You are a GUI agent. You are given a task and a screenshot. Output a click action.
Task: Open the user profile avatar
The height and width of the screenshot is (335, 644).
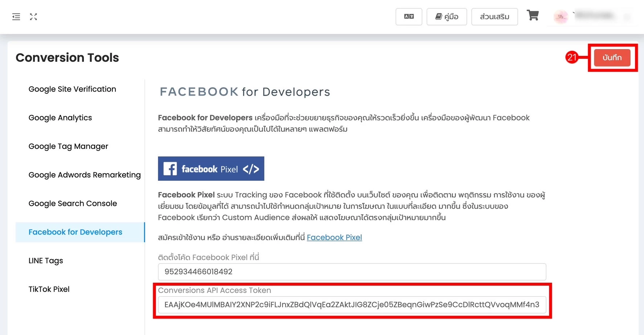pos(561,17)
